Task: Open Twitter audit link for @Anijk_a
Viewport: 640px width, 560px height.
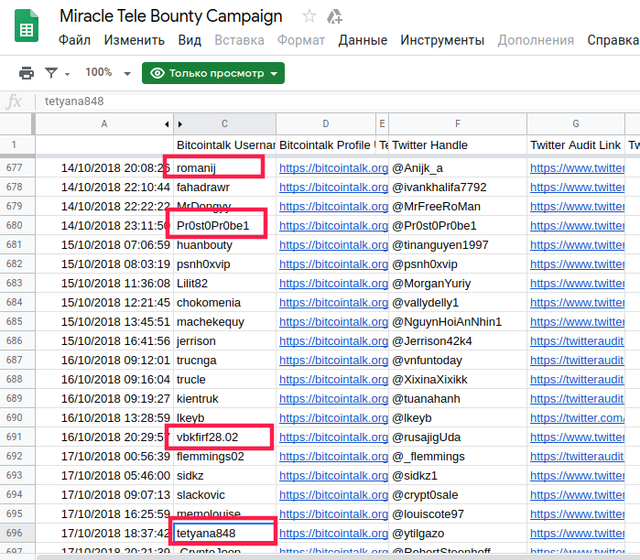Action: [x=577, y=168]
